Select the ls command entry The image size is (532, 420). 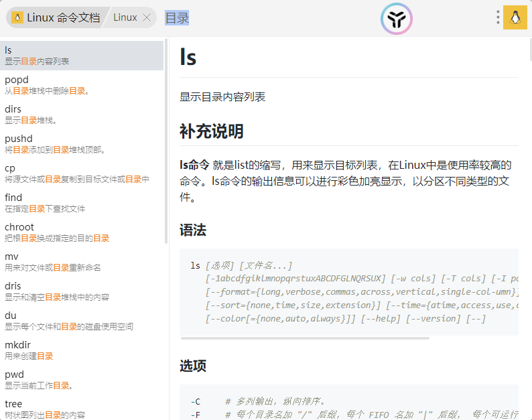(82, 56)
